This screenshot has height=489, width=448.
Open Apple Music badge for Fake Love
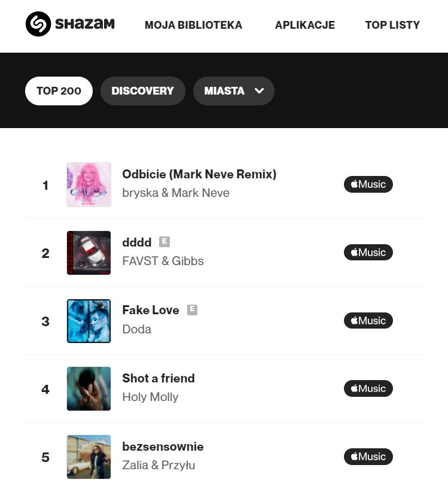[x=368, y=321]
